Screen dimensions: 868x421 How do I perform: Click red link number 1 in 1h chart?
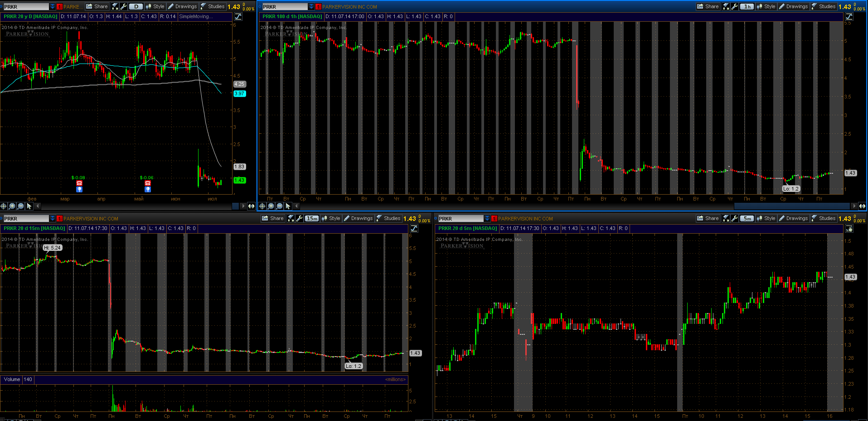[x=318, y=7]
